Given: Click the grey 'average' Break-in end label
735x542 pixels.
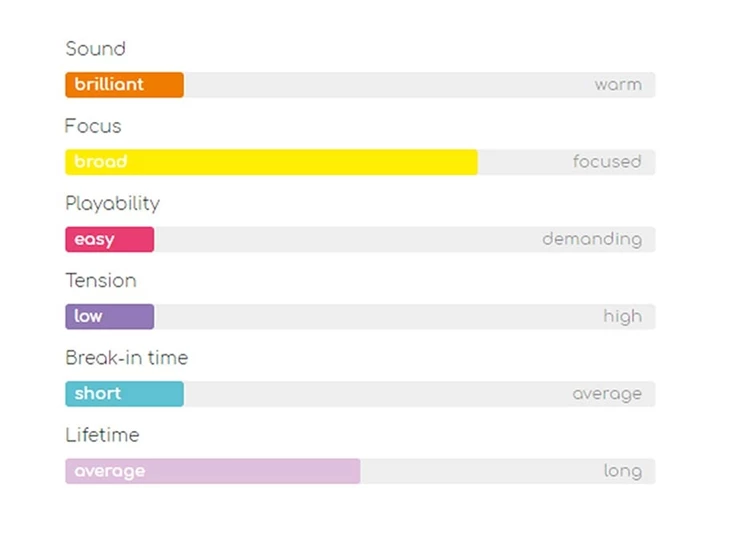Looking at the screenshot, I should point(607,394).
